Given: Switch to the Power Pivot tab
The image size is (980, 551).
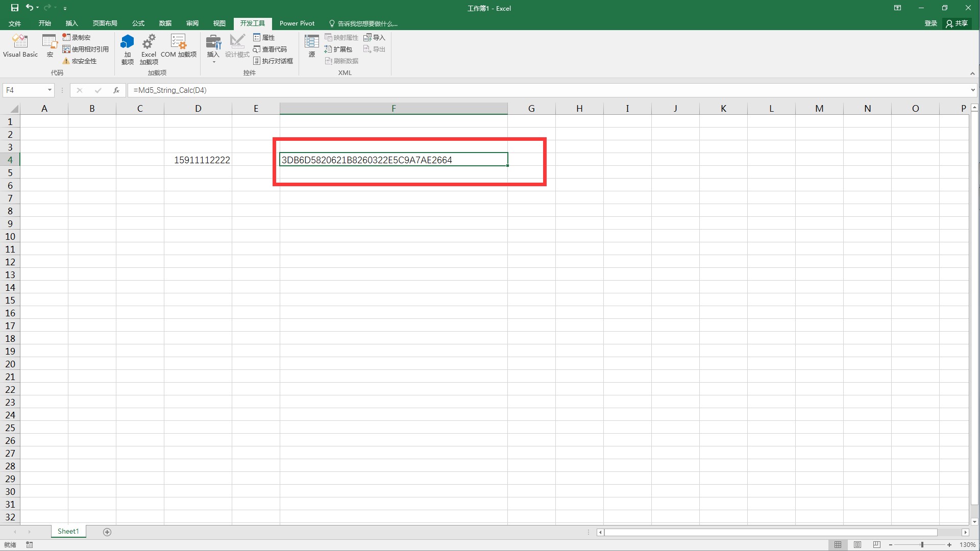Looking at the screenshot, I should (297, 23).
